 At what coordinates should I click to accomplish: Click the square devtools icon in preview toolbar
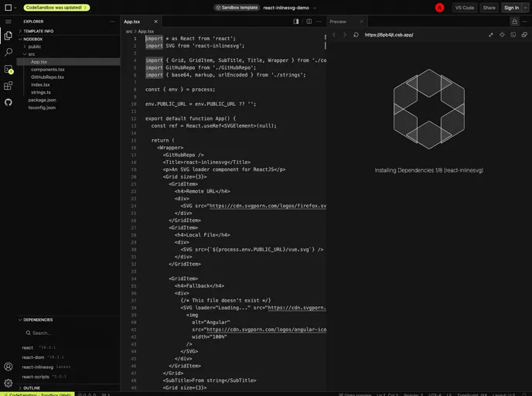tap(513, 35)
